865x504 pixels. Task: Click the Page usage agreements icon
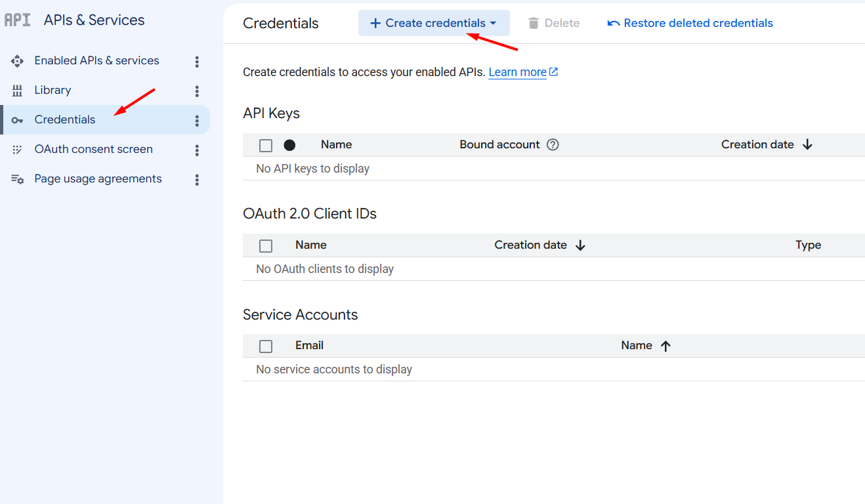(x=18, y=179)
